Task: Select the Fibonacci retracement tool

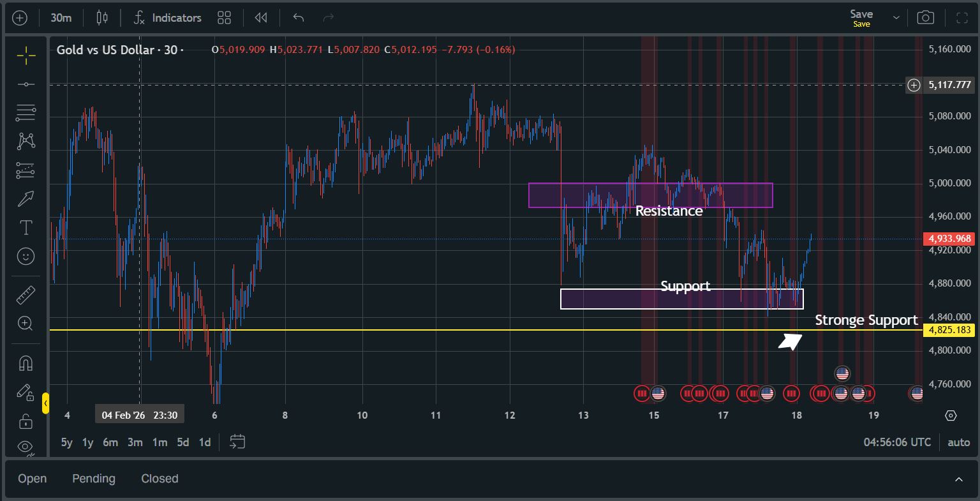Action: pos(26,113)
